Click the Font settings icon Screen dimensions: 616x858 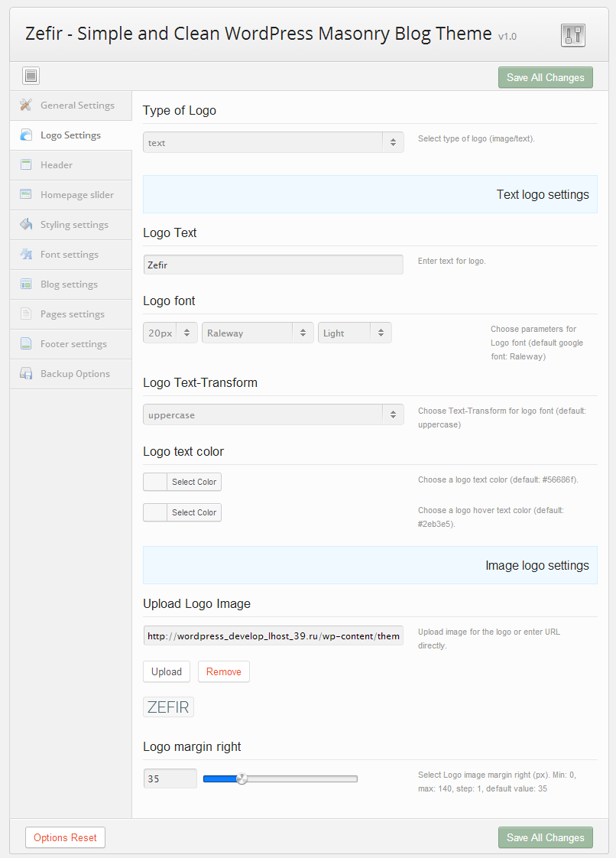pyautogui.click(x=26, y=255)
